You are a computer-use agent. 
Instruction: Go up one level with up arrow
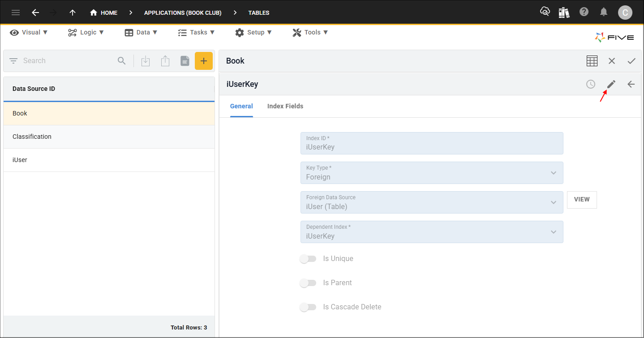(x=73, y=13)
